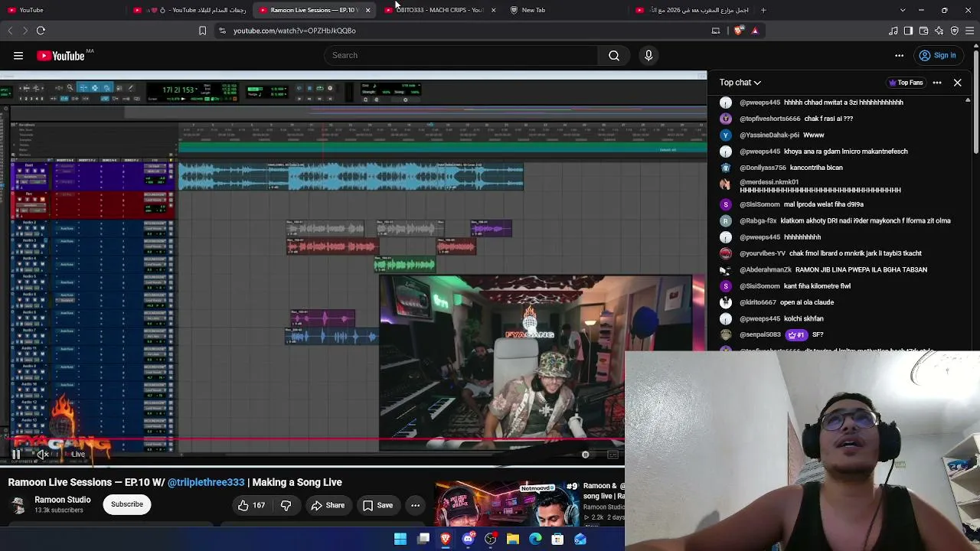Screen dimensions: 980x551
Task: Open Discord from the taskbar
Action: click(468, 540)
